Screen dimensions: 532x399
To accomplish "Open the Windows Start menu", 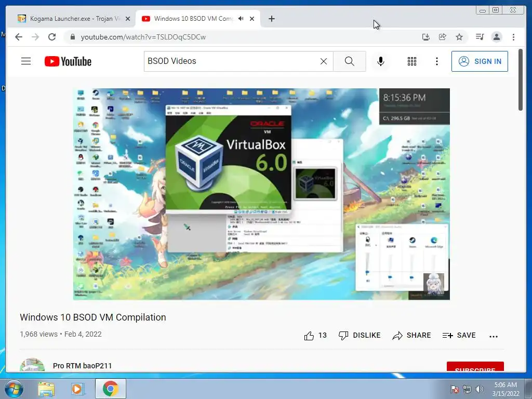I will 14,389.
